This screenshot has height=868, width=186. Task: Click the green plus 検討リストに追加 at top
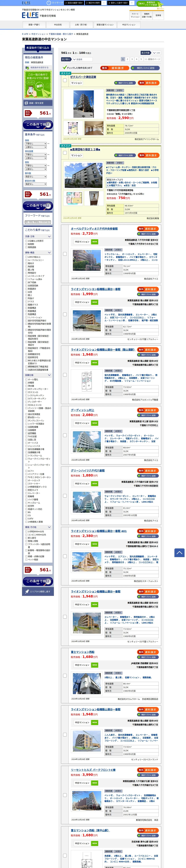tap(145, 68)
